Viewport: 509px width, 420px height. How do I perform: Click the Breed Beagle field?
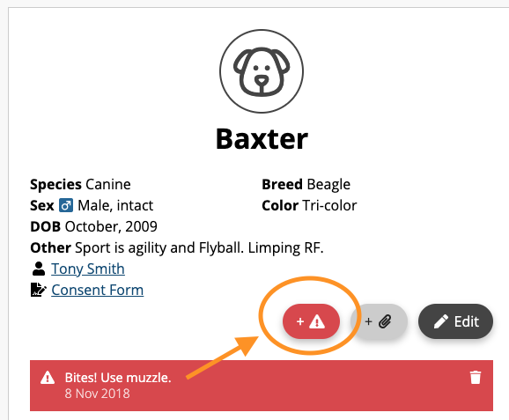pos(306,184)
